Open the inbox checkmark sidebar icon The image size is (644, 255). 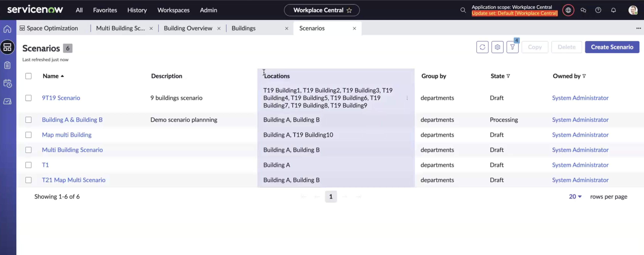point(7,101)
